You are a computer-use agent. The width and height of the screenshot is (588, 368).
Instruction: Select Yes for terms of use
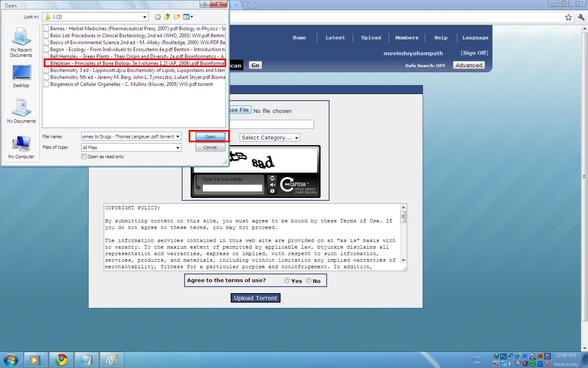[287, 280]
